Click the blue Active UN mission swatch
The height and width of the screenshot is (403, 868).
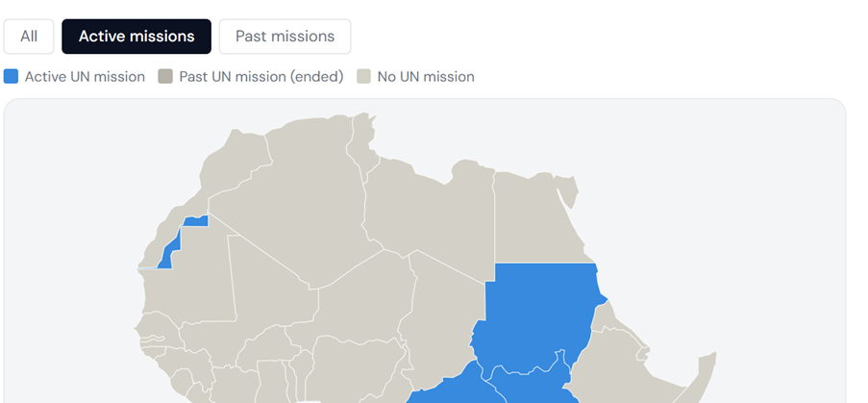pyautogui.click(x=12, y=76)
